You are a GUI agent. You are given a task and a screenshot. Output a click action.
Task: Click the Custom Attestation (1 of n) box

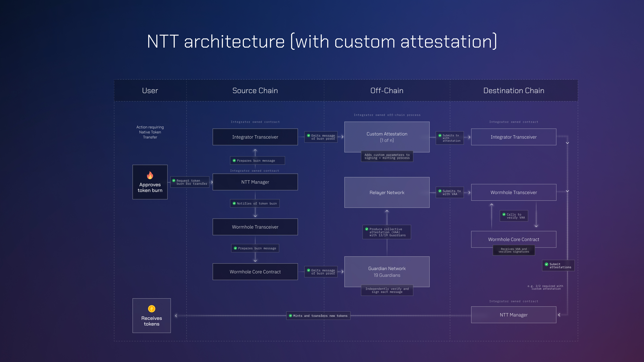point(387,137)
